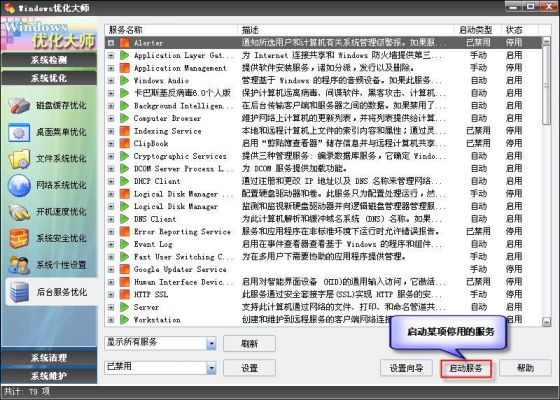Open the 系统优化 menu section
Viewport: 560px width, 400px height.
pyautogui.click(x=49, y=78)
